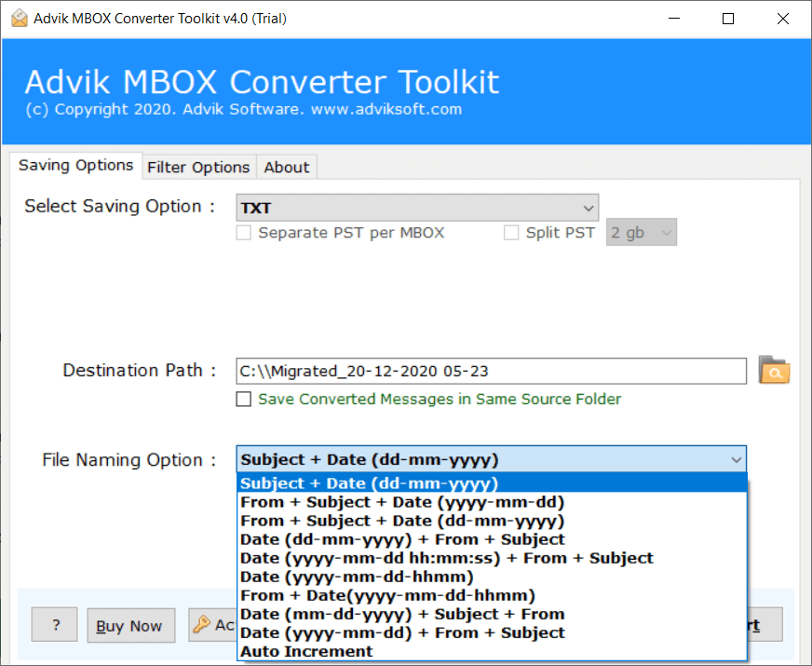This screenshot has height=666, width=812.
Task: Toggle the Split PST checkbox
Action: 511,233
